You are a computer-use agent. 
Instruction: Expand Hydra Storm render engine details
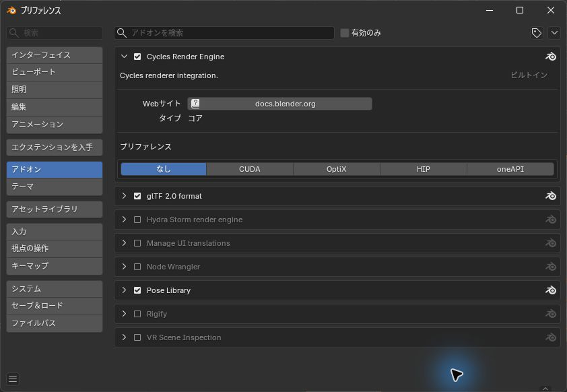click(x=124, y=220)
